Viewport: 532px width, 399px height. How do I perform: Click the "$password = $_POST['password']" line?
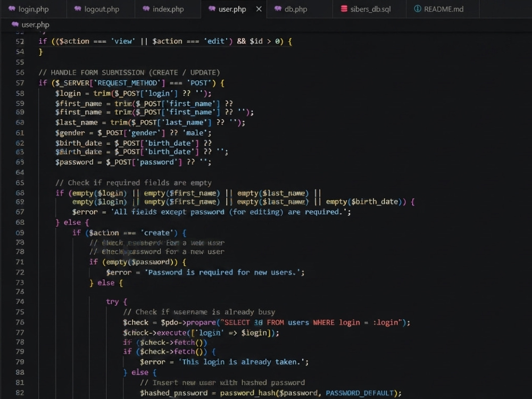click(133, 162)
